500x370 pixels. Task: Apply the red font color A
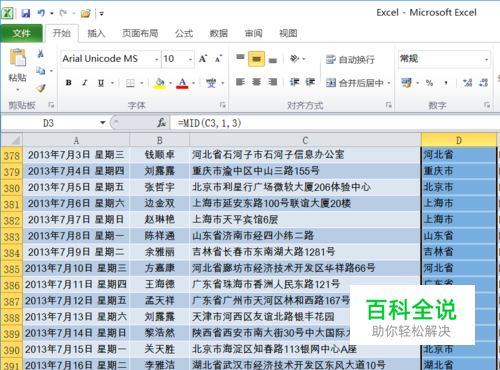coord(182,83)
